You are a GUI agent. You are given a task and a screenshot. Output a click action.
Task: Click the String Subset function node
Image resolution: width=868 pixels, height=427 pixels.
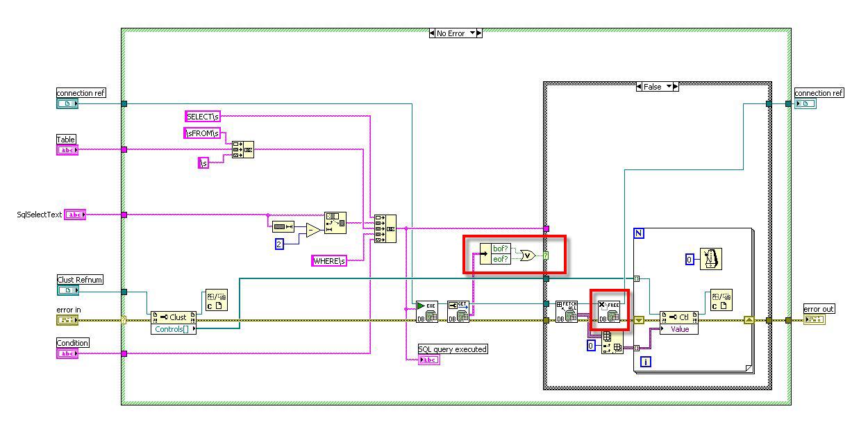[x=335, y=223]
